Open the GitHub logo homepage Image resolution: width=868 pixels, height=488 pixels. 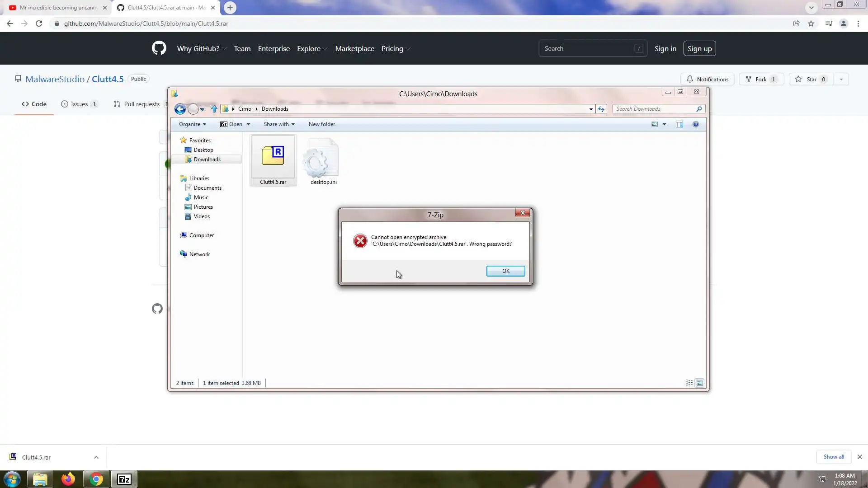tap(159, 48)
